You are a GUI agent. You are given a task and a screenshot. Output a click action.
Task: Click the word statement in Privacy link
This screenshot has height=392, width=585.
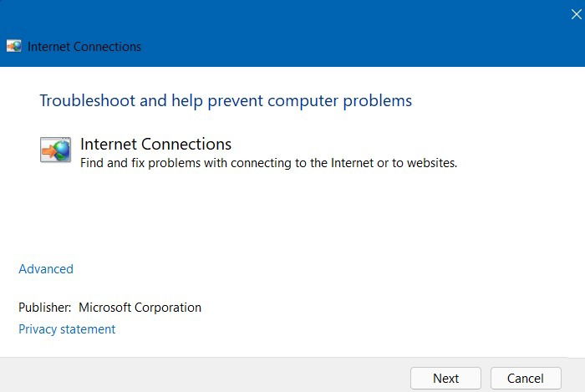click(88, 329)
